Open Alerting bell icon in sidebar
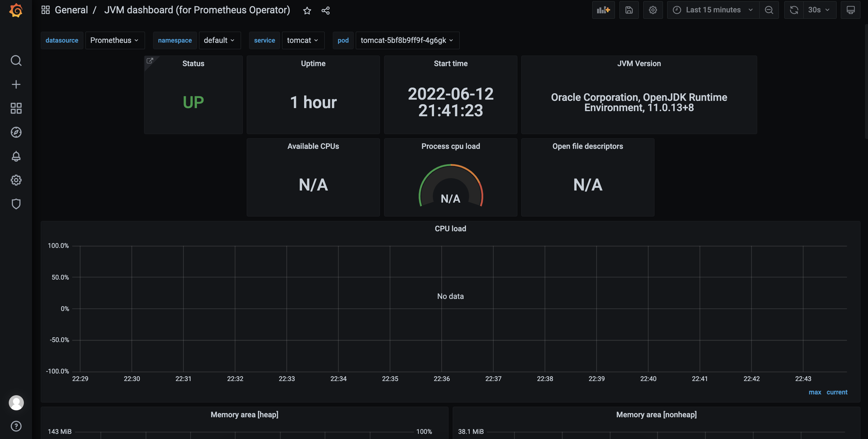Image resolution: width=868 pixels, height=439 pixels. pos(16,156)
